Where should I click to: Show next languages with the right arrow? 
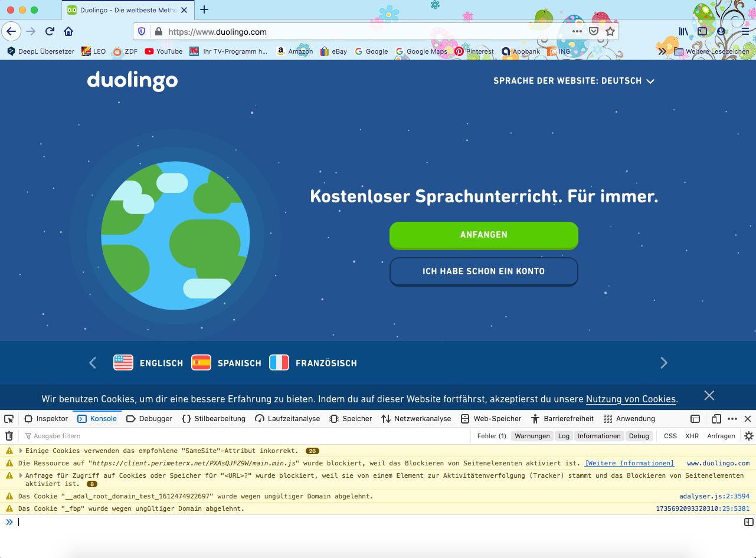pos(664,363)
